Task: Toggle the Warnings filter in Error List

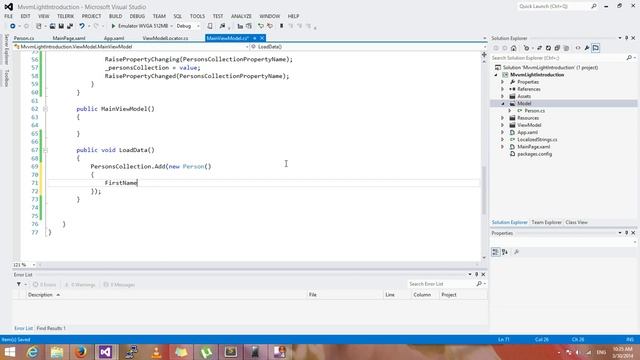Action: pos(80,284)
